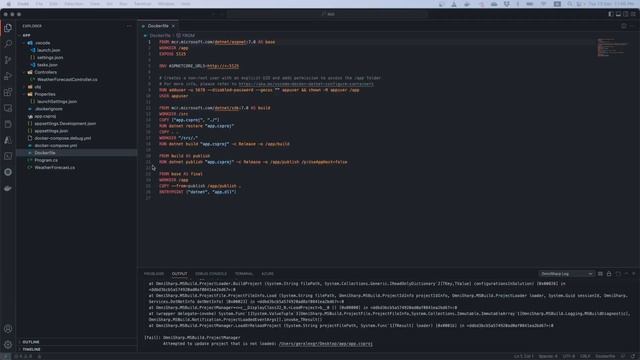Open Spotlight search in macOS menu bar
This screenshot has height=360, width=640.
tap(569, 4)
